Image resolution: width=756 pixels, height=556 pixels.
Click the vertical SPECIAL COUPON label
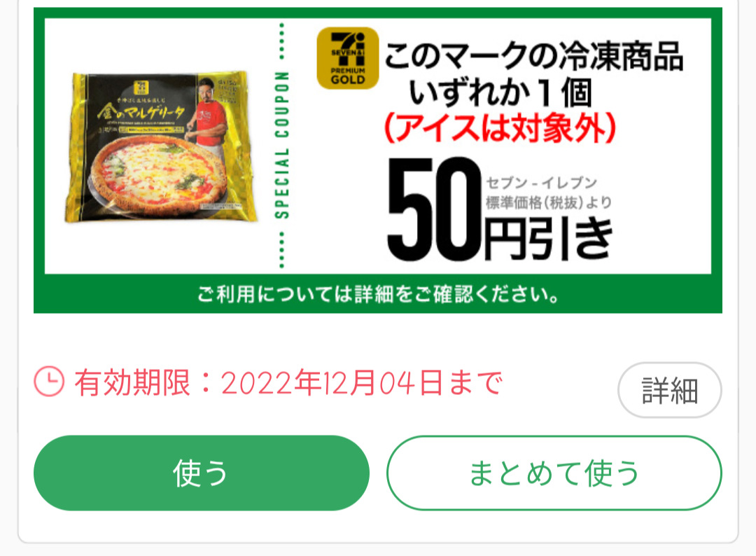click(x=281, y=145)
